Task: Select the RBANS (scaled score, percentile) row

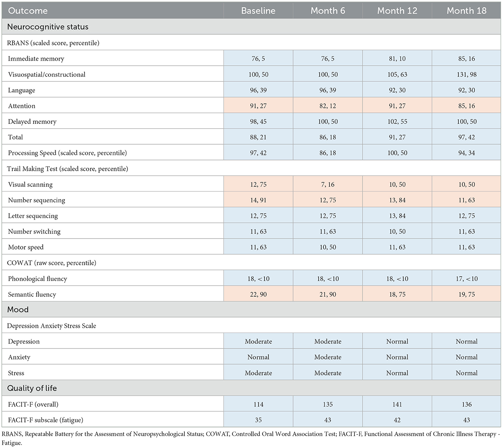Action: pyautogui.click(x=251, y=43)
